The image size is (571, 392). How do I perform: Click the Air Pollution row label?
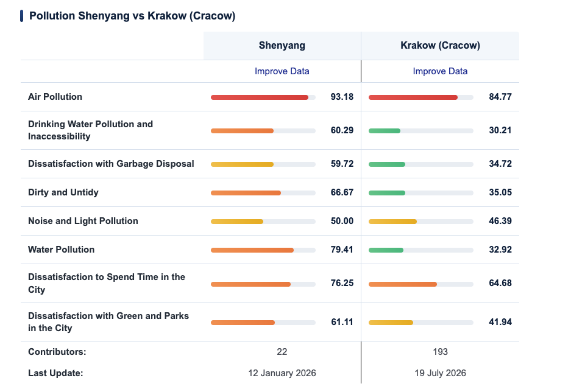point(55,97)
